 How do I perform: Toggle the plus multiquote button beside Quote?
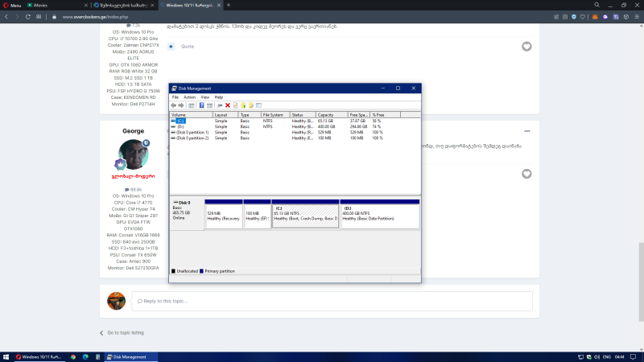171,47
